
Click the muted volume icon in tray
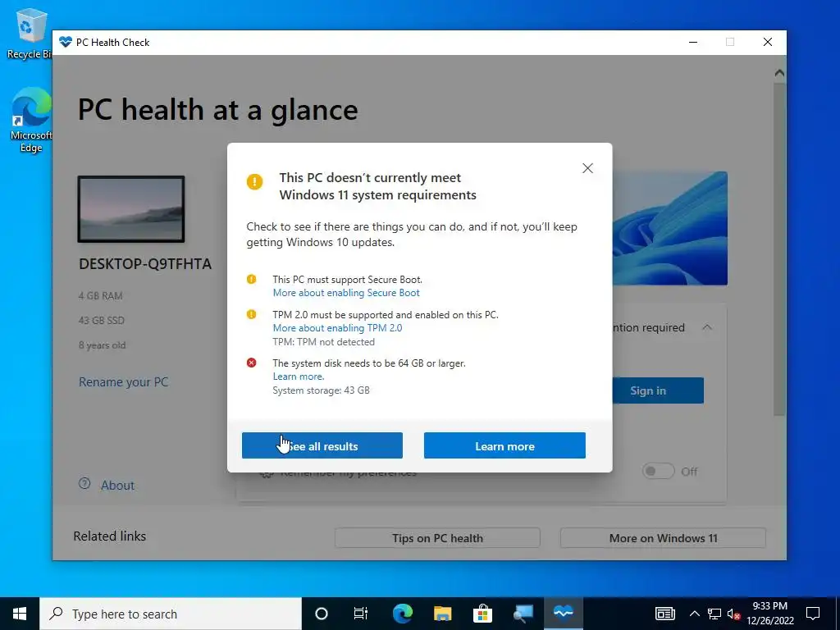coord(733,614)
